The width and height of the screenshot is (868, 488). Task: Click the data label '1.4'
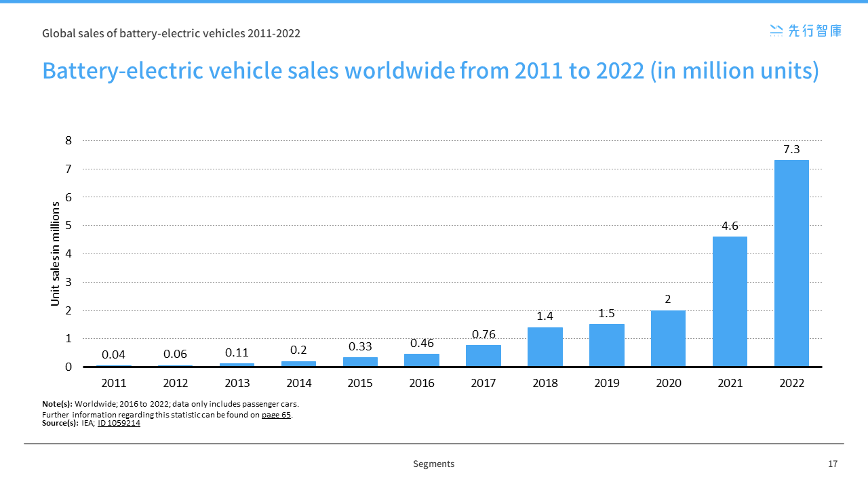click(545, 317)
